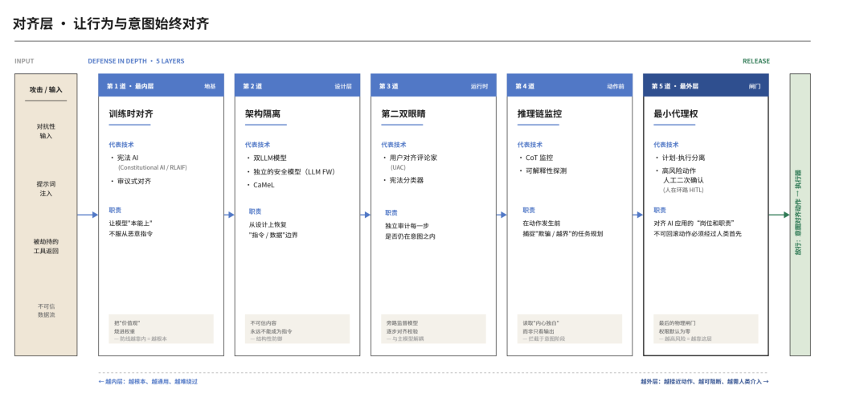
Task: Click "不可回滚动作必须经过人类首先" text
Action: (x=698, y=234)
